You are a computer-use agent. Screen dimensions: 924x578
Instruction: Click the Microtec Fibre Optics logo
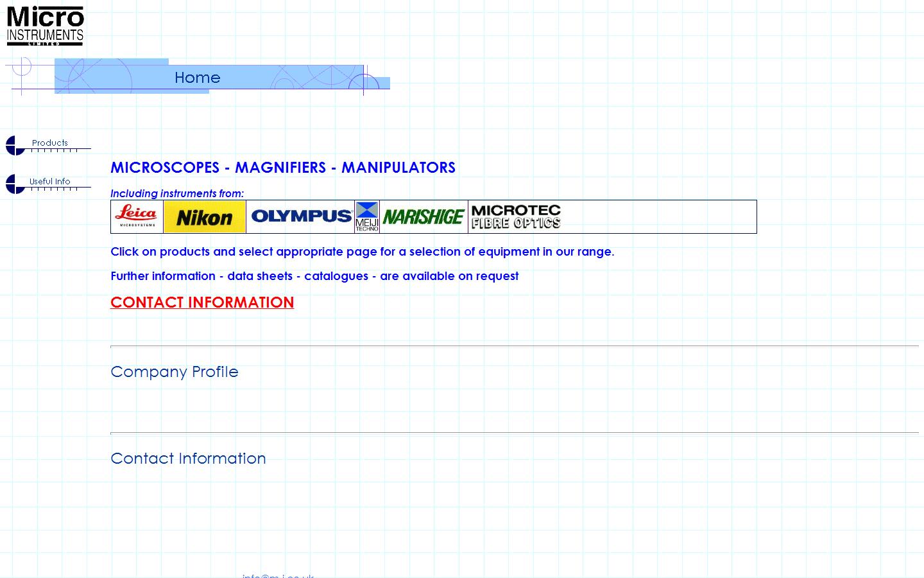tap(516, 217)
